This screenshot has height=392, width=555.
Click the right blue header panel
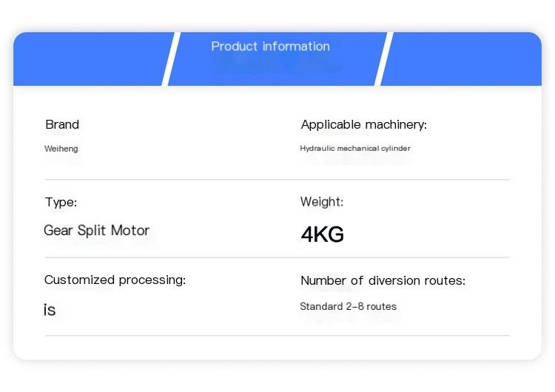click(x=461, y=58)
